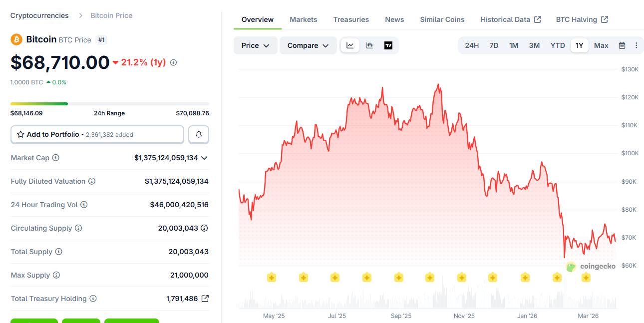Screen dimensions: 644x323
Task: Click the price alert bell icon
Action: 199,134
